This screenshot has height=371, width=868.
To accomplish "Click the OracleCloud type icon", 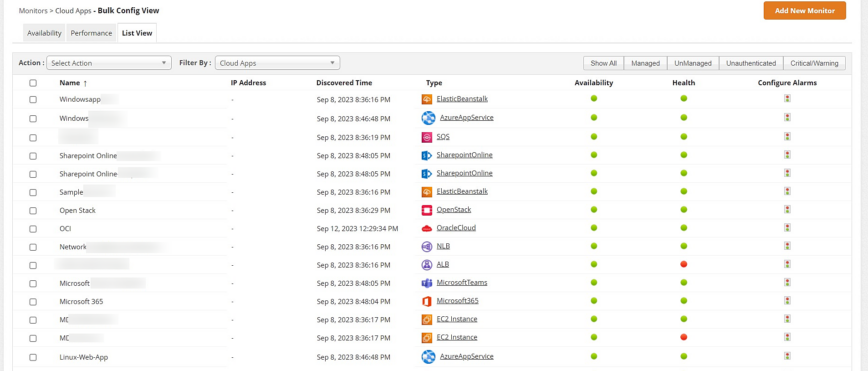I will click(x=426, y=228).
